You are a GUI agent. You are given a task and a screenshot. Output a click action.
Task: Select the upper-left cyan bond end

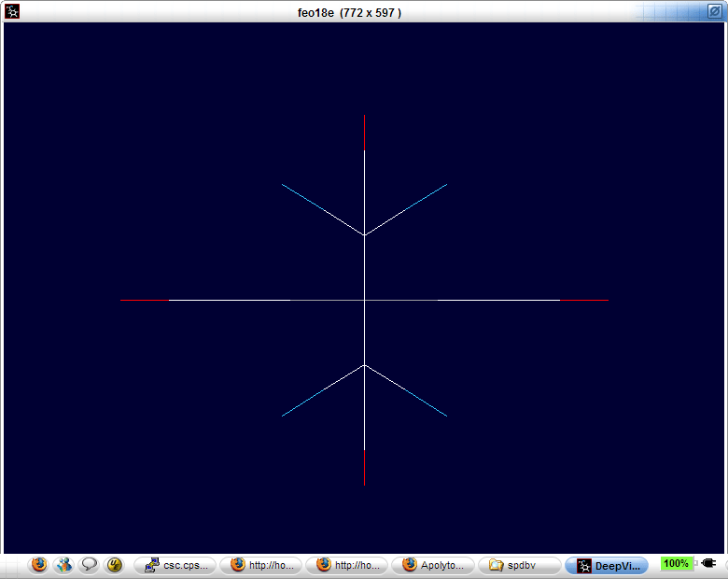click(286, 186)
